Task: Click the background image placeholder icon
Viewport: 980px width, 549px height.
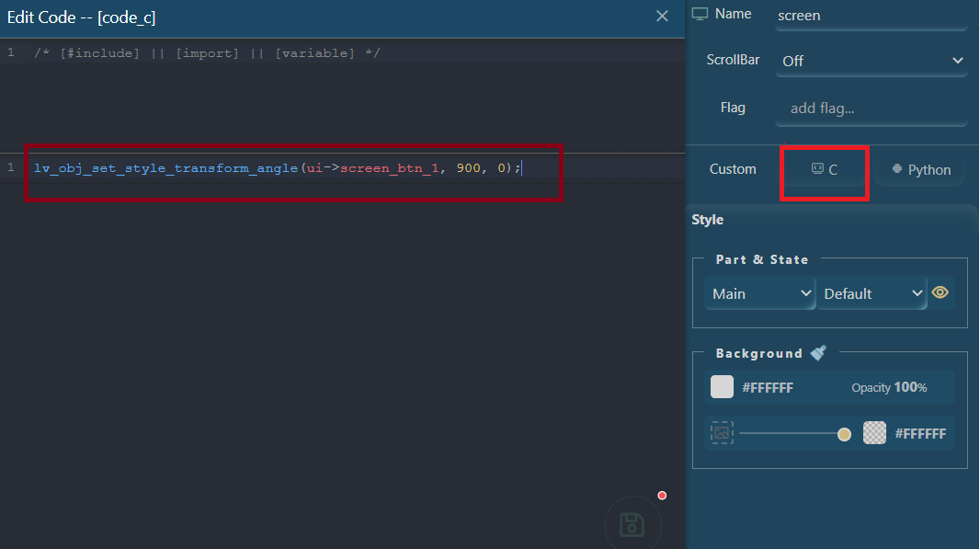Action: click(722, 433)
